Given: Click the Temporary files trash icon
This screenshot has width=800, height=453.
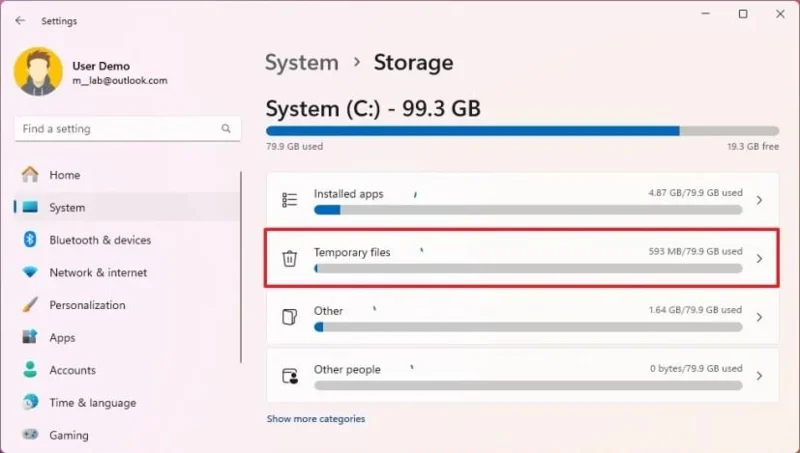Looking at the screenshot, I should [x=289, y=259].
